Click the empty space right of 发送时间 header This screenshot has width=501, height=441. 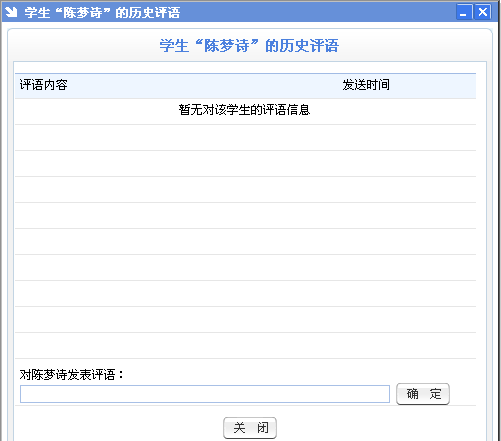coord(433,86)
